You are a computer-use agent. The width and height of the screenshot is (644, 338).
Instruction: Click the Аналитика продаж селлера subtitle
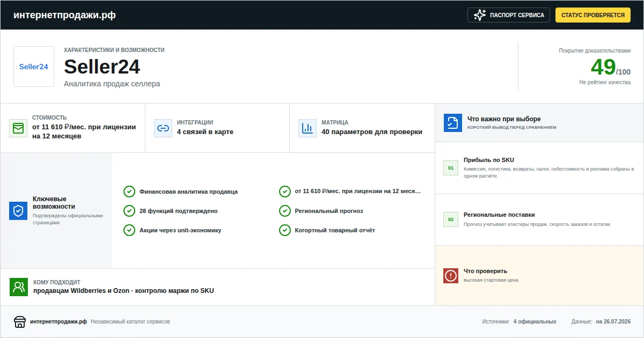[x=112, y=84]
